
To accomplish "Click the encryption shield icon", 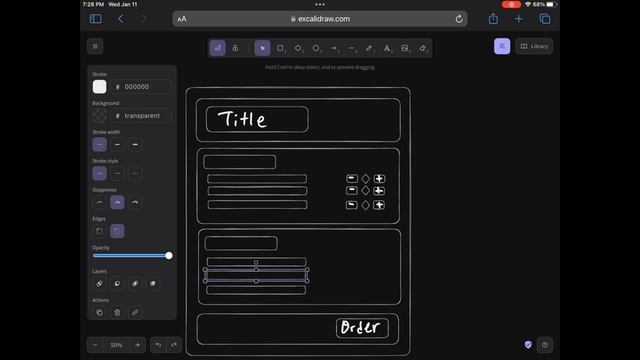I will tap(528, 345).
